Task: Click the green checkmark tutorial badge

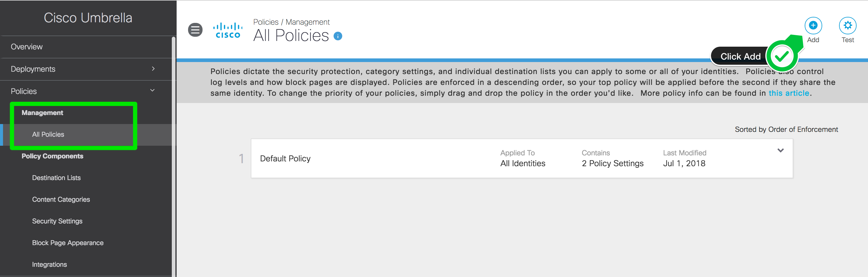Action: (x=782, y=56)
